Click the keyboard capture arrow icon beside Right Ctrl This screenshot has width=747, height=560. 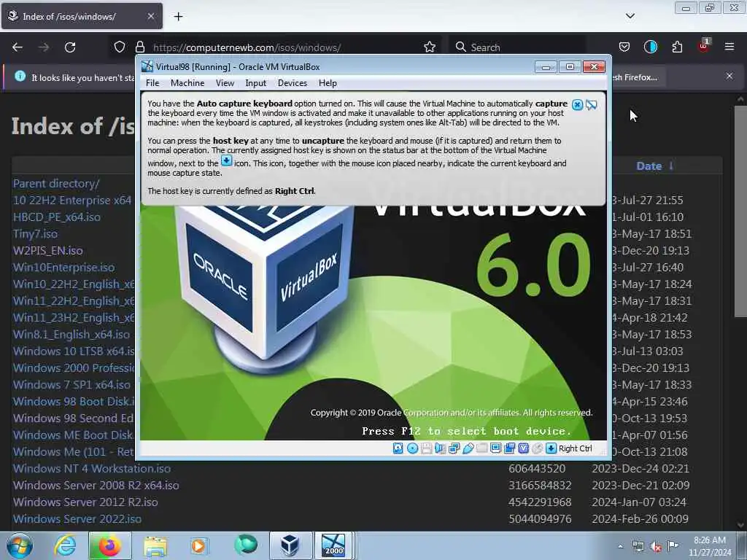pos(551,448)
